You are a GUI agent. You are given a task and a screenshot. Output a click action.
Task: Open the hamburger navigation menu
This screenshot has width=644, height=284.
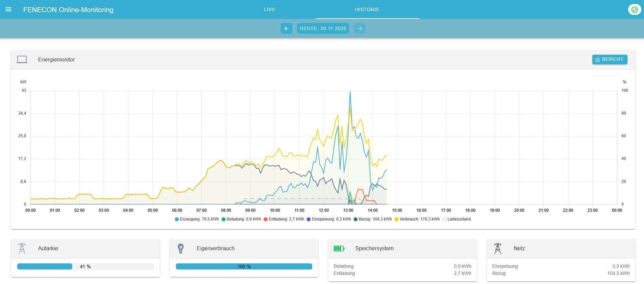(x=8, y=9)
